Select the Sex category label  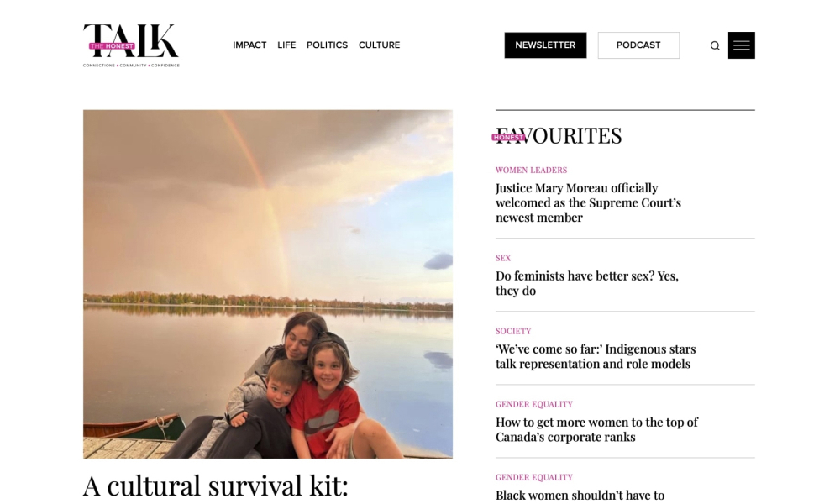coord(503,258)
